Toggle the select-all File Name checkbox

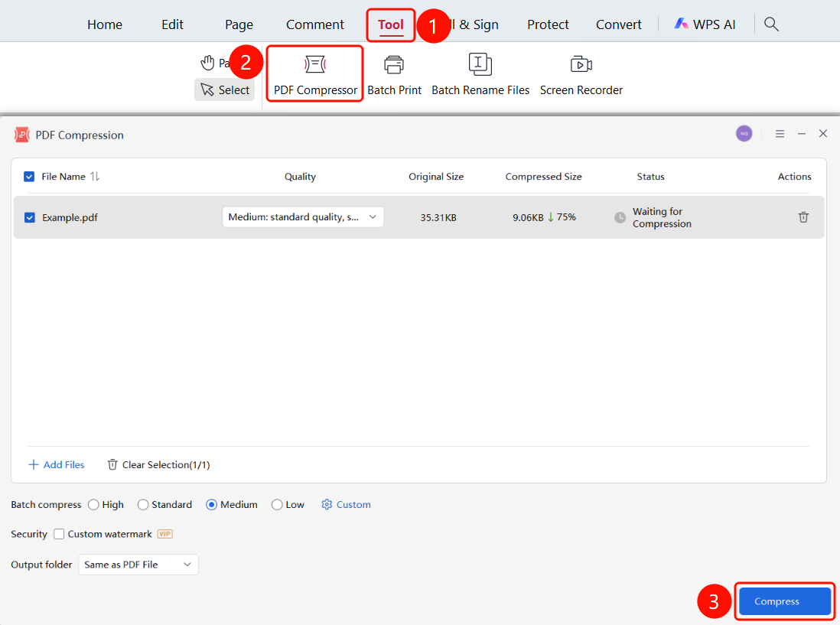tap(30, 176)
